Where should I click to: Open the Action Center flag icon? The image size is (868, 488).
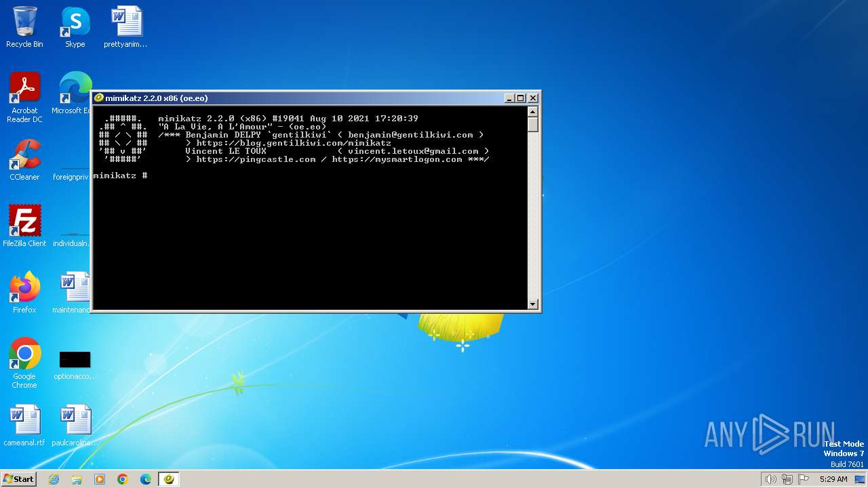[804, 479]
